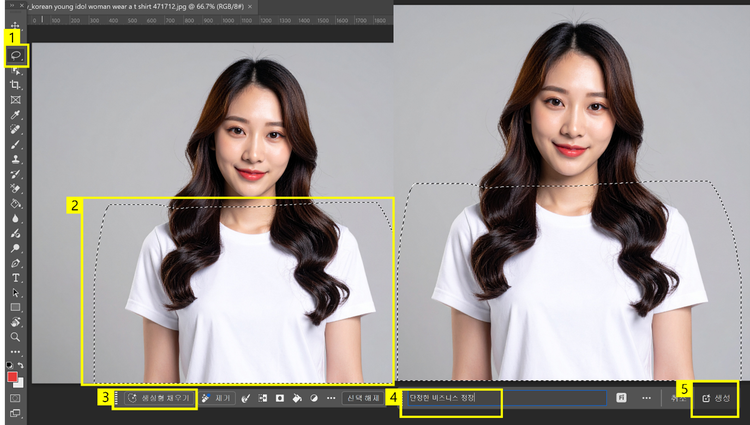The image size is (750, 425).
Task: Change the screen mode
Action: coord(15,413)
